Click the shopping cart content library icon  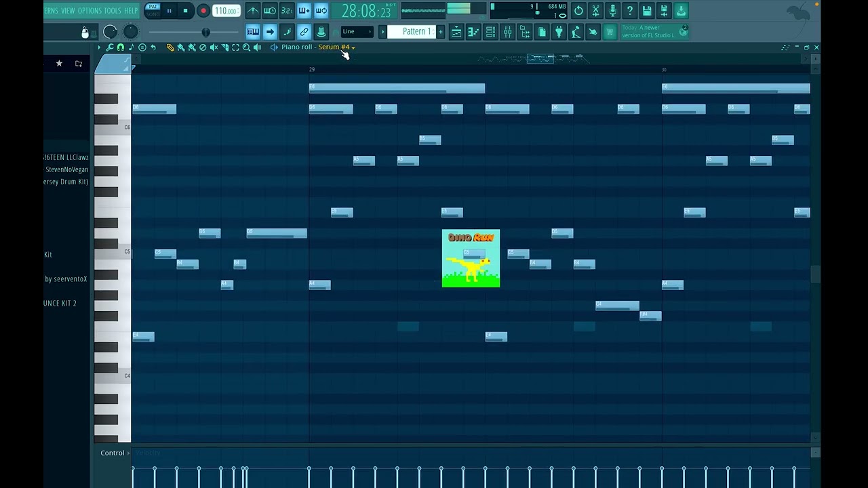610,32
